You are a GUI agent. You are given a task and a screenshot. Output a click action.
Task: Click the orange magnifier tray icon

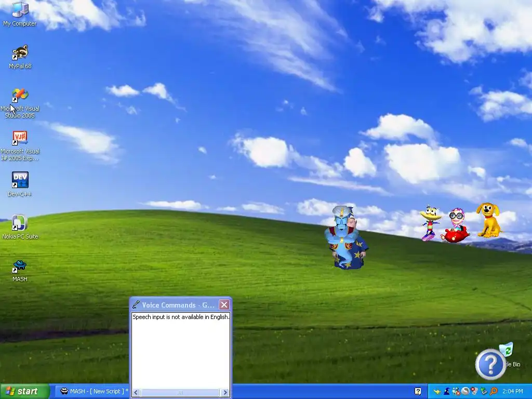click(494, 392)
